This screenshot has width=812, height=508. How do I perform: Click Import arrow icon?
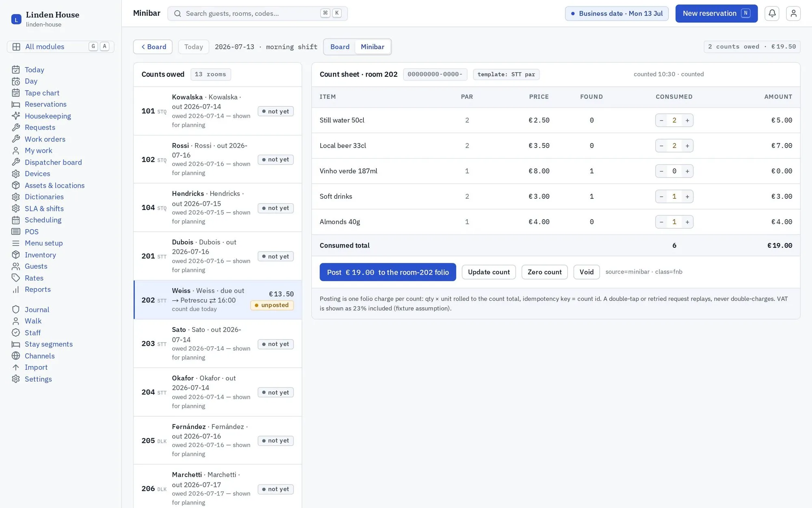(x=16, y=367)
